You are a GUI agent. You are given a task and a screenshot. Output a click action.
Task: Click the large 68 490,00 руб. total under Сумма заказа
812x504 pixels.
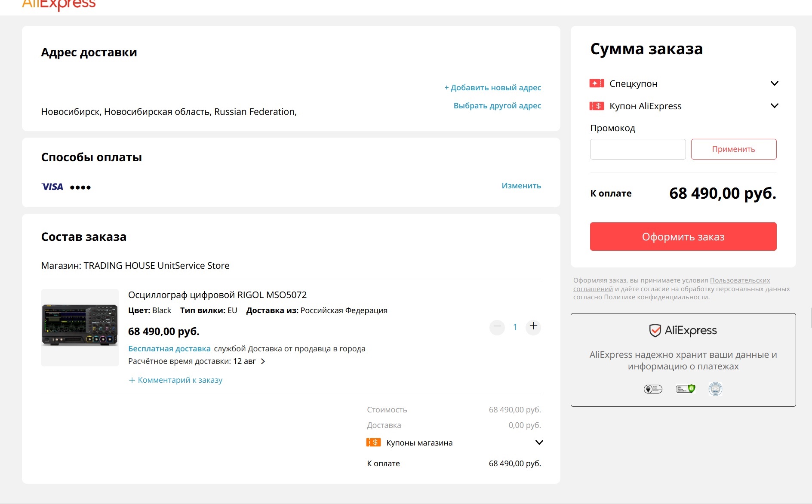pyautogui.click(x=723, y=194)
